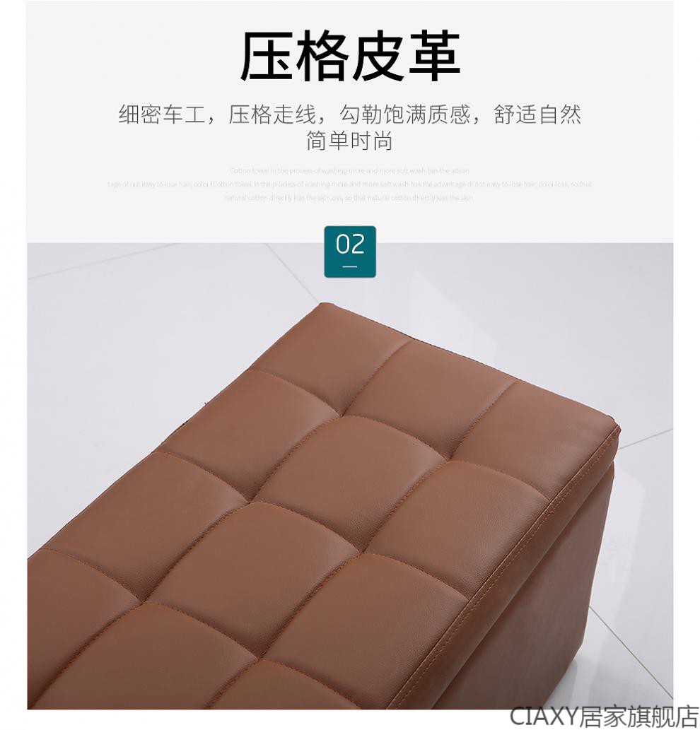Click the English line beginning 'tage of not easy'
Screen dimensions: 700x730
click(x=350, y=184)
